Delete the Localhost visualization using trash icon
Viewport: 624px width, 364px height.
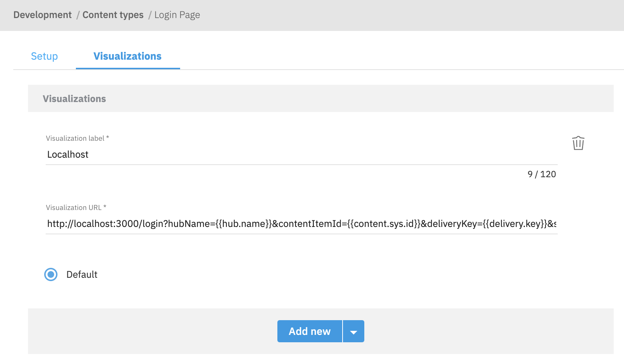[x=578, y=144]
